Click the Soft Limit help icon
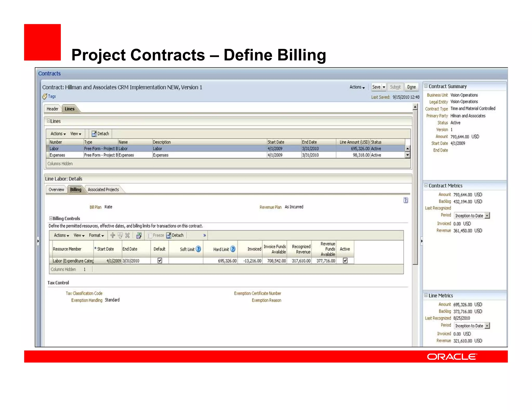 [x=198, y=249]
